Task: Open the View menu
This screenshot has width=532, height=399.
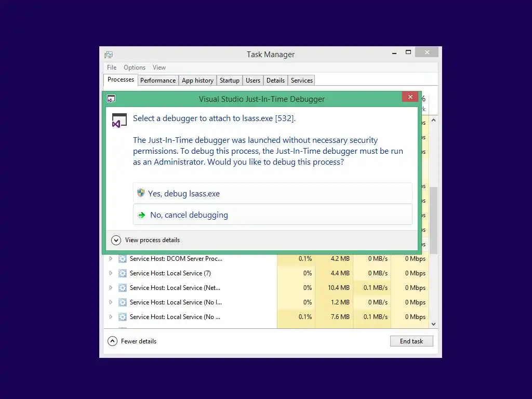Action: click(159, 68)
